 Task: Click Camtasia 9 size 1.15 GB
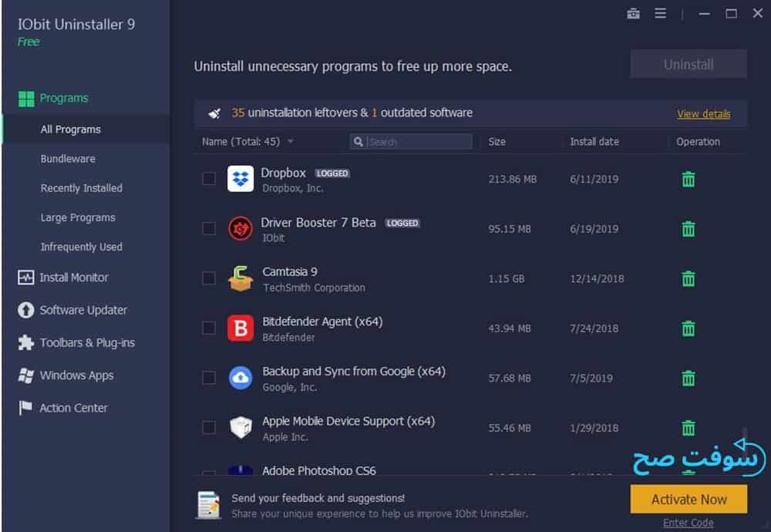coord(506,279)
